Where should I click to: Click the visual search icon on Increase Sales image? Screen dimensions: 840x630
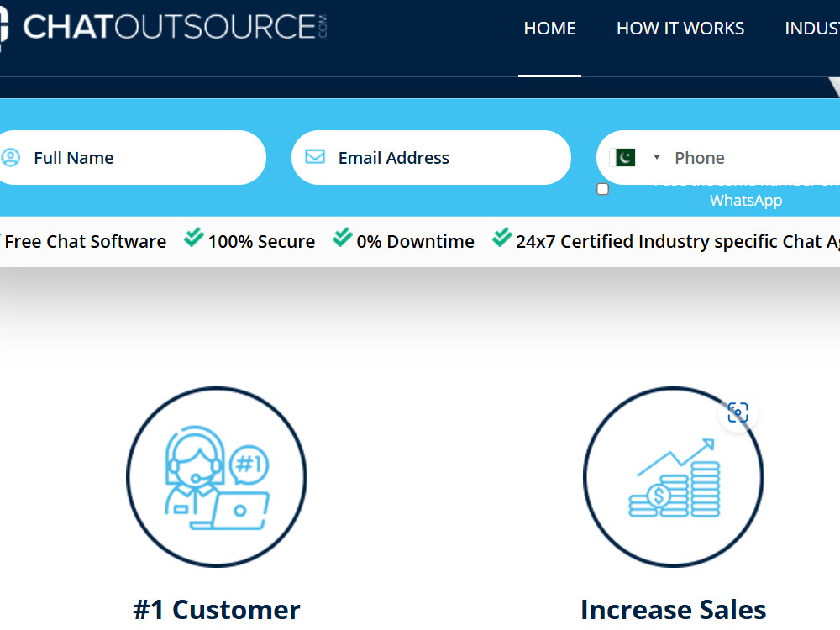[x=738, y=412]
